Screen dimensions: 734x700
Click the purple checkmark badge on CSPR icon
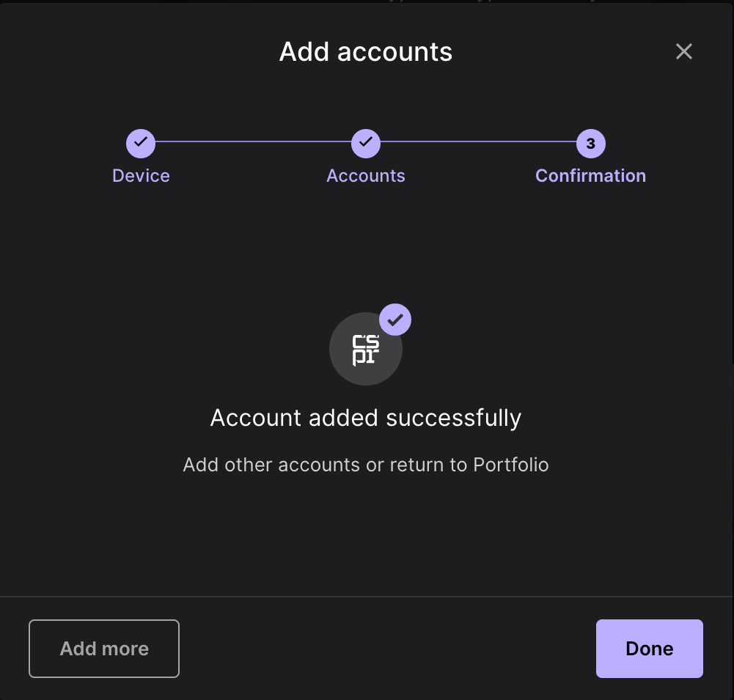pos(395,320)
